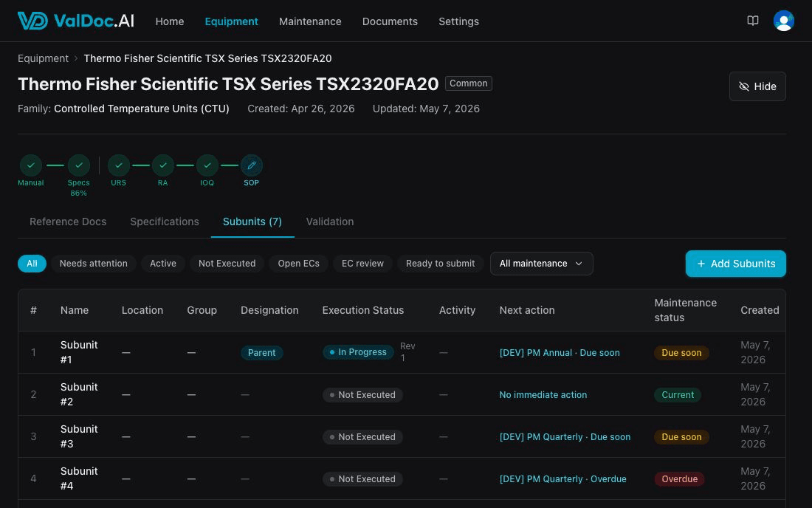Image resolution: width=812 pixels, height=508 pixels.
Task: Click the Next action column header
Action: (526, 310)
